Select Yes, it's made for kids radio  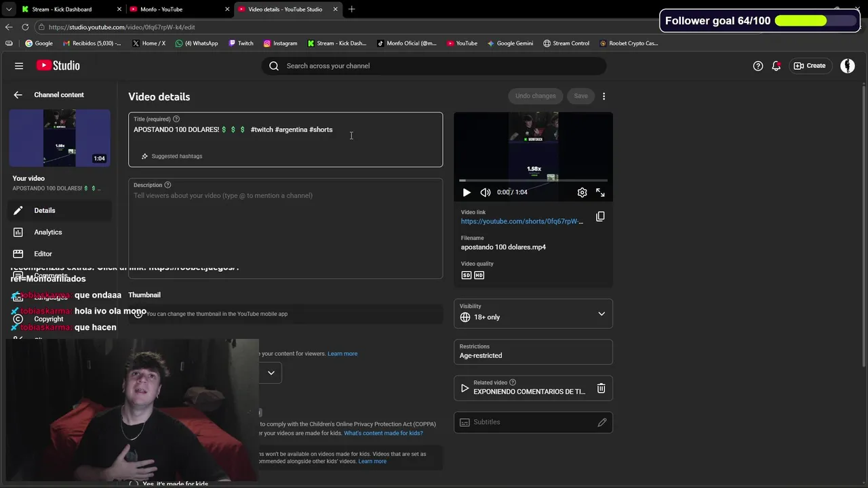134,484
